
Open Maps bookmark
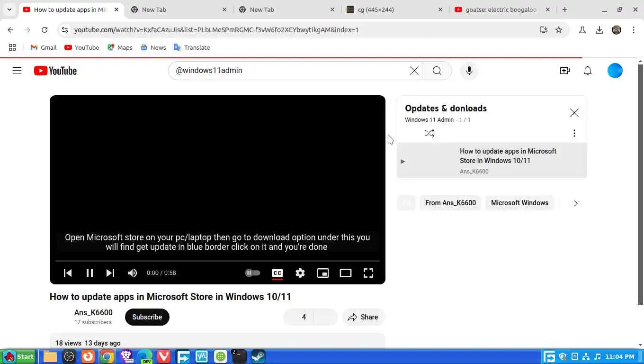pos(120,47)
